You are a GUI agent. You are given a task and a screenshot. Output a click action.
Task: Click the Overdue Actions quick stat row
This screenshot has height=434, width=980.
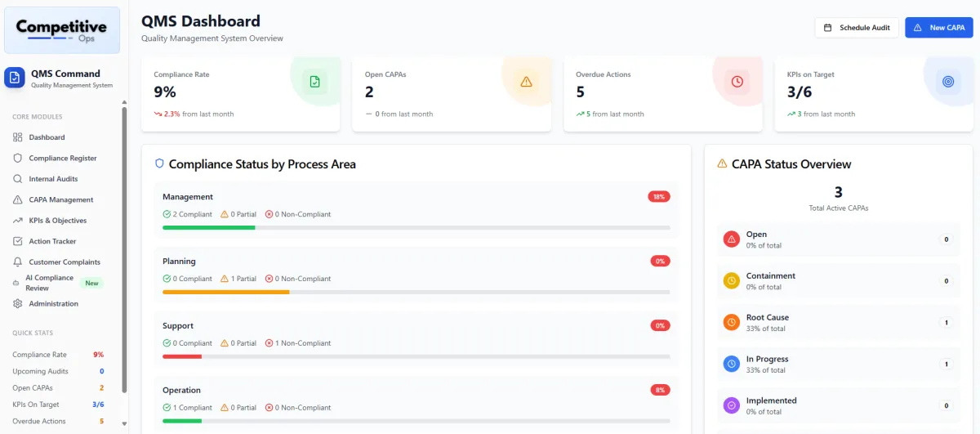pyautogui.click(x=58, y=422)
